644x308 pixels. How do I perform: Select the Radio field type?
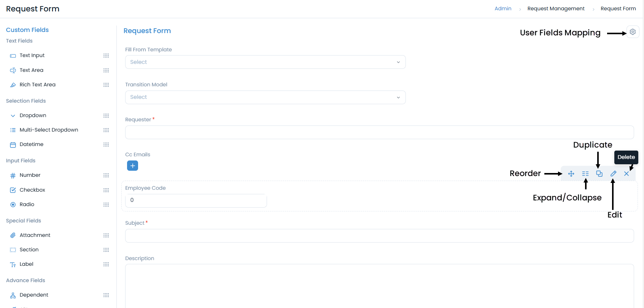tap(27, 205)
